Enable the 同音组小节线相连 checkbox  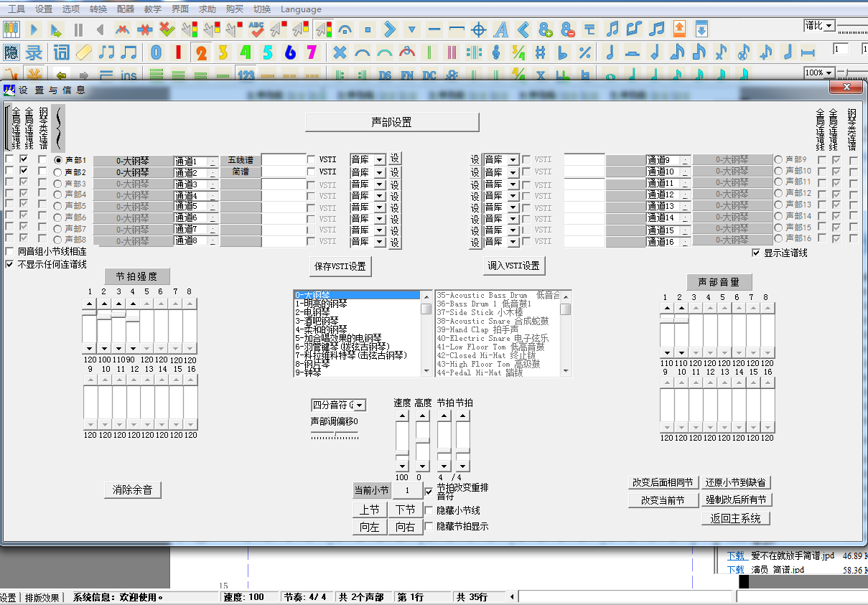[x=9, y=252]
